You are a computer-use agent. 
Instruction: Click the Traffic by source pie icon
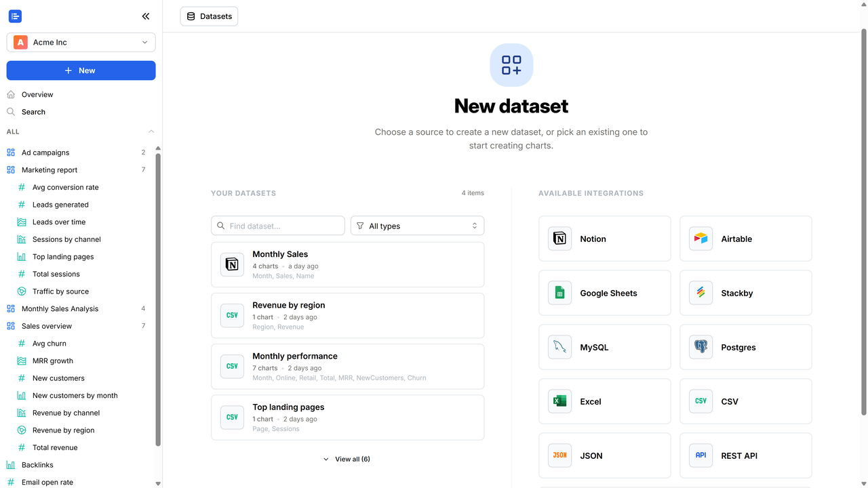pyautogui.click(x=22, y=291)
